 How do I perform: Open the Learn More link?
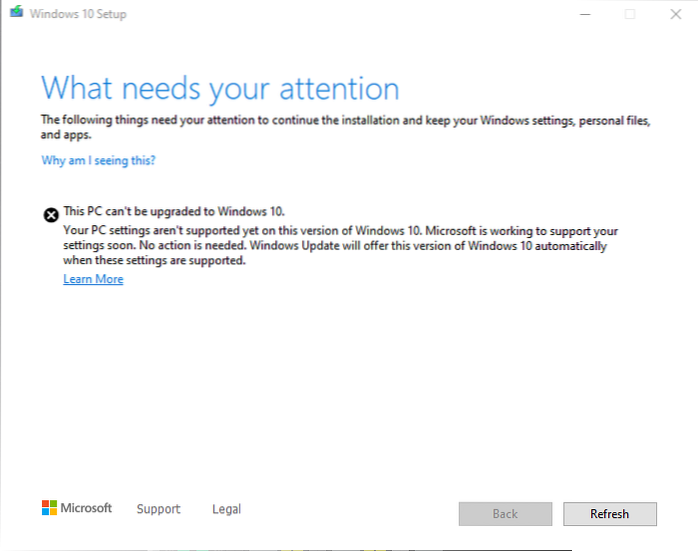[93, 279]
